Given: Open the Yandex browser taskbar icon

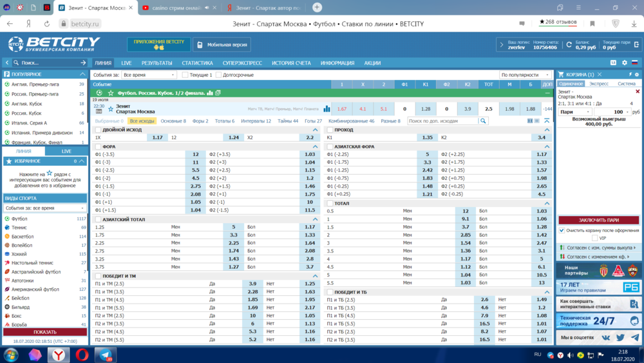Looking at the screenshot, I should pyautogui.click(x=59, y=355).
